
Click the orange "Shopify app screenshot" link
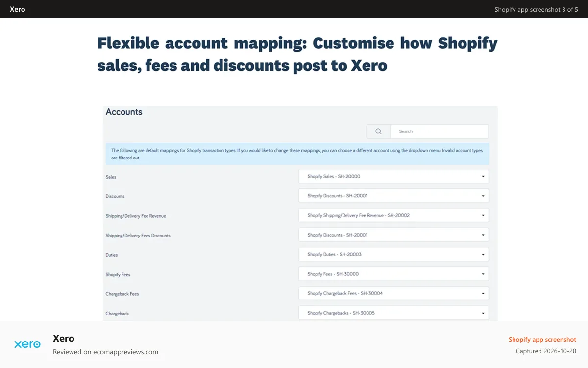542,339
